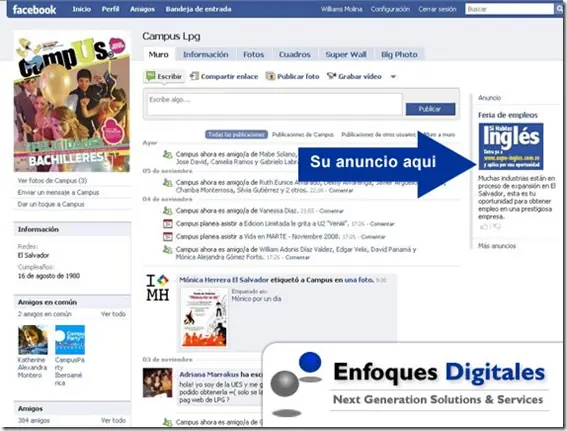The height and width of the screenshot is (431, 567).
Task: Click Ver fotos de Campus (3)
Action: [52, 180]
